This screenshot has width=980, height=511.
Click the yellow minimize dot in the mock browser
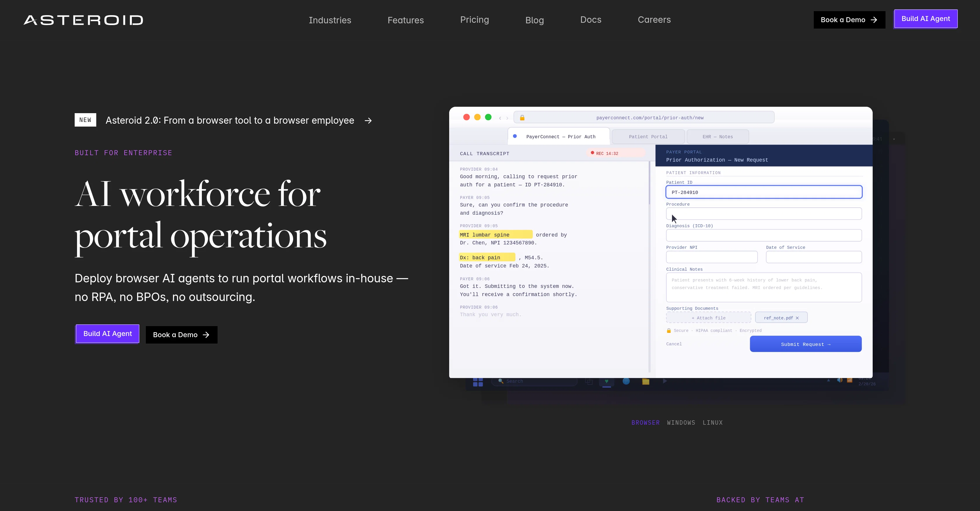click(477, 117)
